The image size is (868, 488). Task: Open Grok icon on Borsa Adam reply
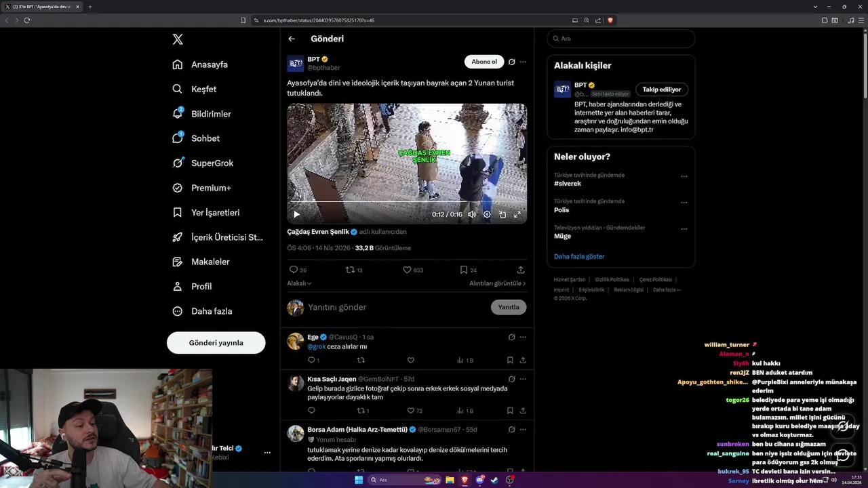click(512, 429)
